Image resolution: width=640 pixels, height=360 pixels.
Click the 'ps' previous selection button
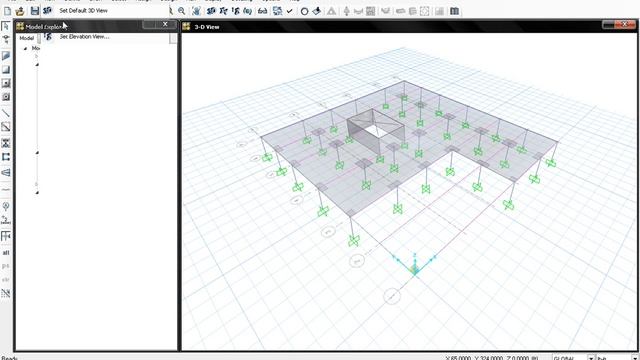[x=6, y=266]
